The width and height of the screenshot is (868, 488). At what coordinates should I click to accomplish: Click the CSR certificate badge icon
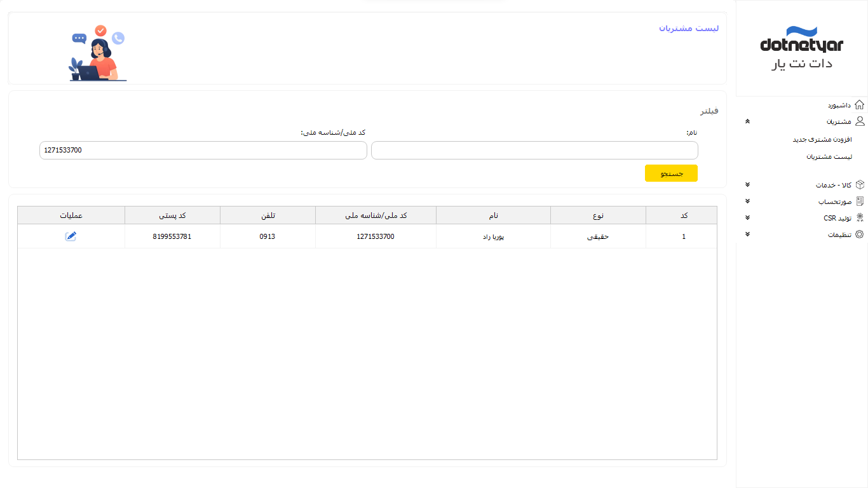coord(860,218)
